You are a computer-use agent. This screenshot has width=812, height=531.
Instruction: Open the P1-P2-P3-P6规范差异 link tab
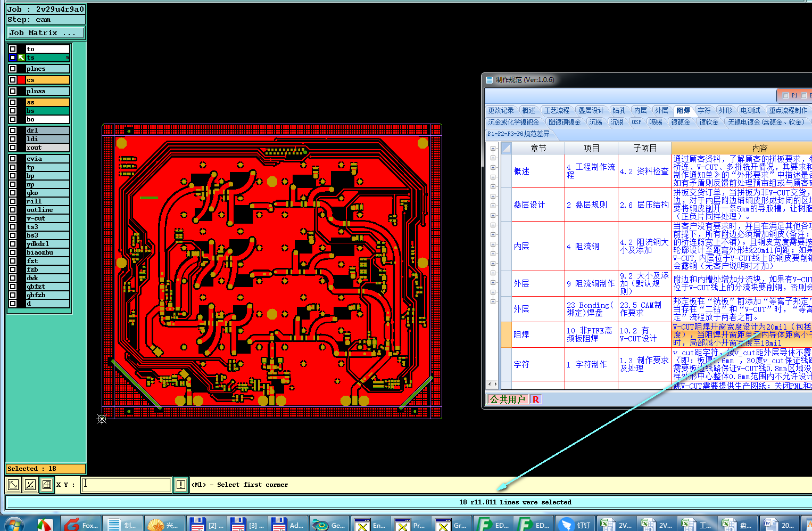(x=519, y=134)
